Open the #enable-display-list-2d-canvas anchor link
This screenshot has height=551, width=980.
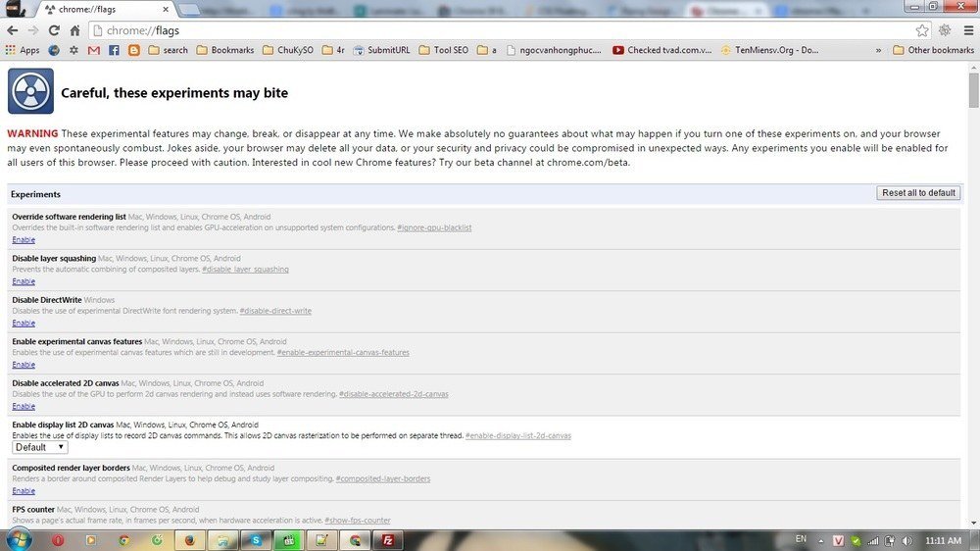tap(518, 436)
